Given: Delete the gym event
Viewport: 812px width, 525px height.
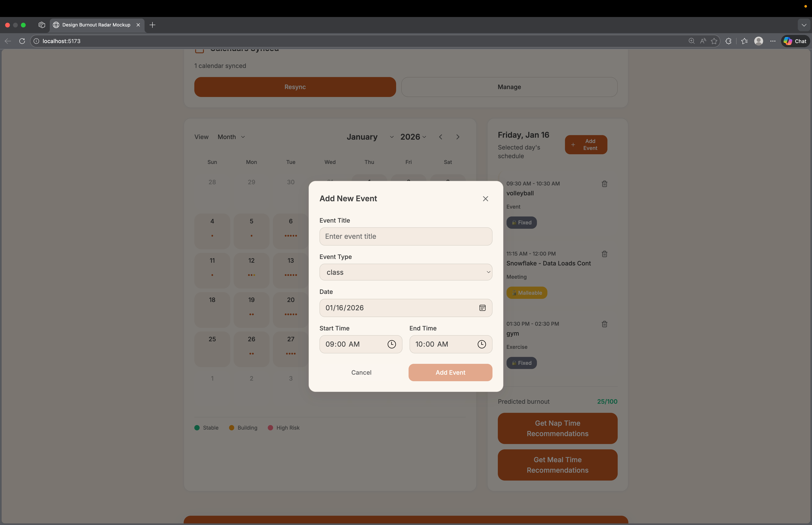Looking at the screenshot, I should click(x=604, y=324).
